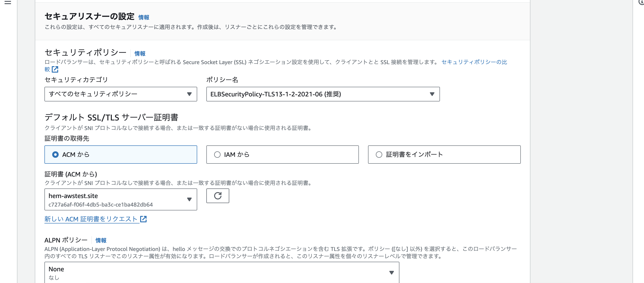Open the ポリシー名 dropdown
644x283 pixels.
pos(323,94)
